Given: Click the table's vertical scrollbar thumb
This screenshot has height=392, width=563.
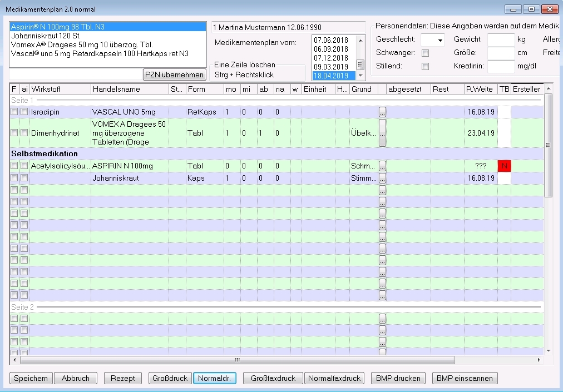Looking at the screenshot, I should (548, 145).
